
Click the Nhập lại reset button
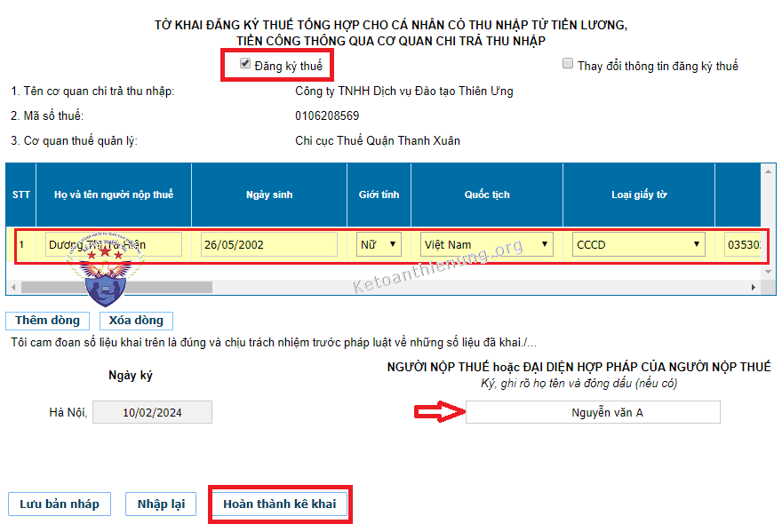click(161, 504)
